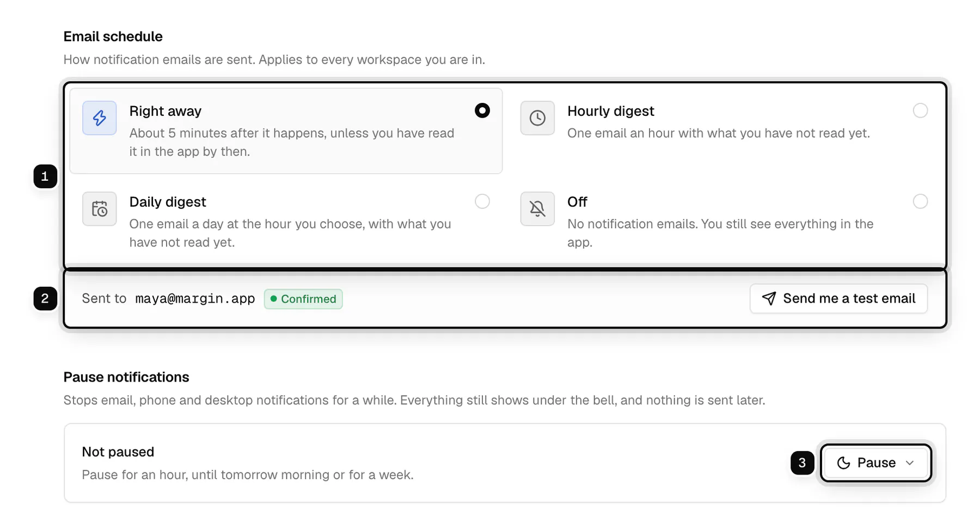Click 'One email a day' description text
The image size is (980, 529).
[x=290, y=233]
